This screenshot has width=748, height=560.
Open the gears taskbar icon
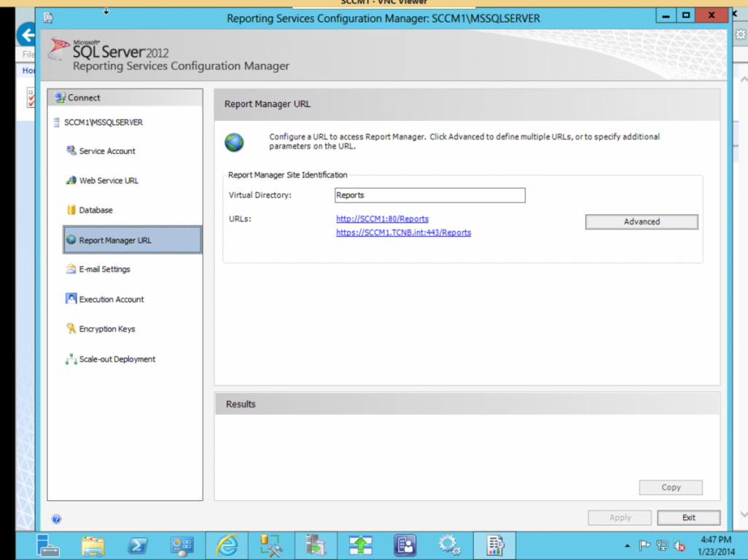(x=449, y=545)
